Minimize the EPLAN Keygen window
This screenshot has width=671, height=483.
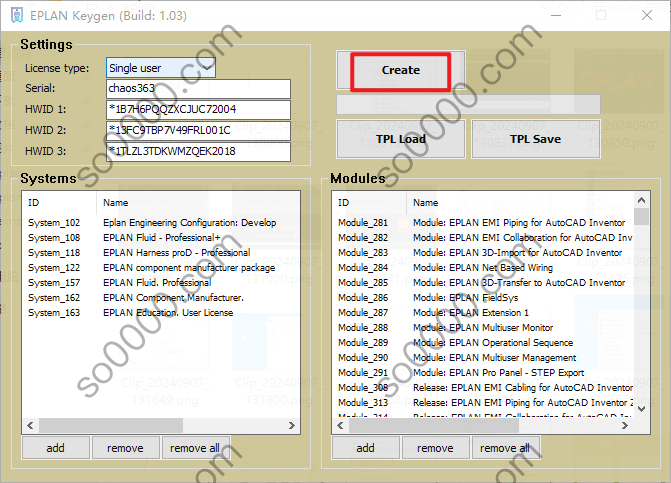(556, 15)
